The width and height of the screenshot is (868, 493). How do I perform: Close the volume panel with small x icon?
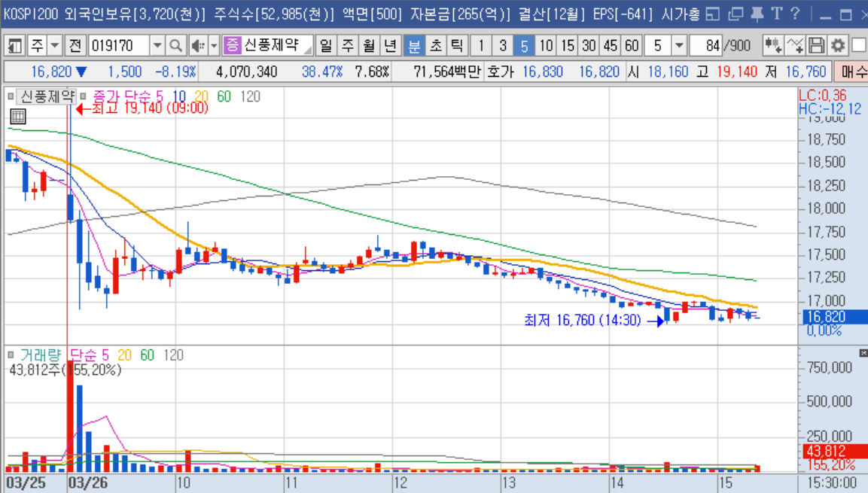click(x=863, y=353)
